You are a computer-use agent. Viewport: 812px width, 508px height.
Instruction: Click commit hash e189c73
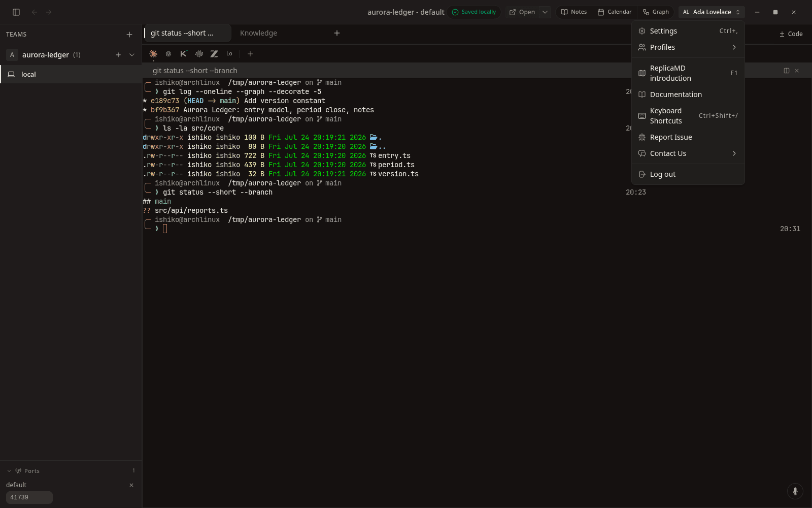tap(165, 101)
